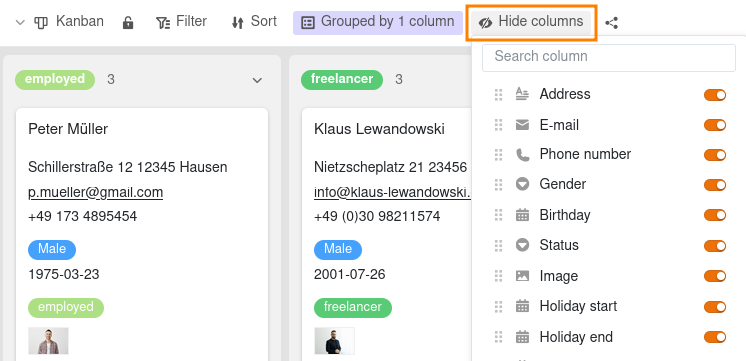Open the Sort options
The image size is (746, 361).
[254, 22]
